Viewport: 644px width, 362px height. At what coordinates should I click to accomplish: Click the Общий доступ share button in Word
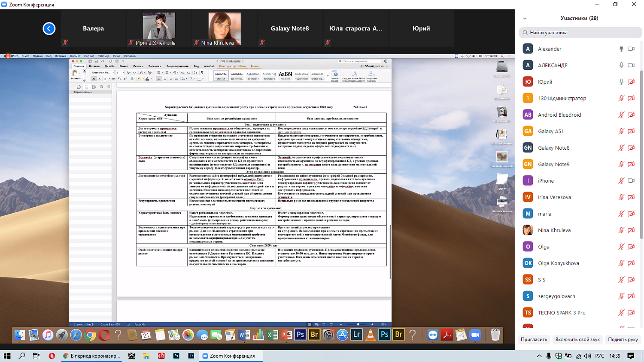coord(372,66)
